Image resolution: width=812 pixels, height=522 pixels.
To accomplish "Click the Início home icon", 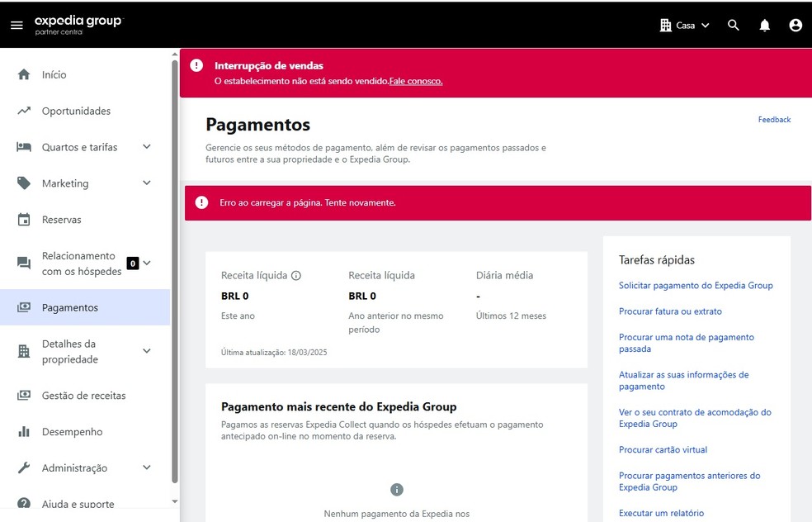I will (x=24, y=74).
